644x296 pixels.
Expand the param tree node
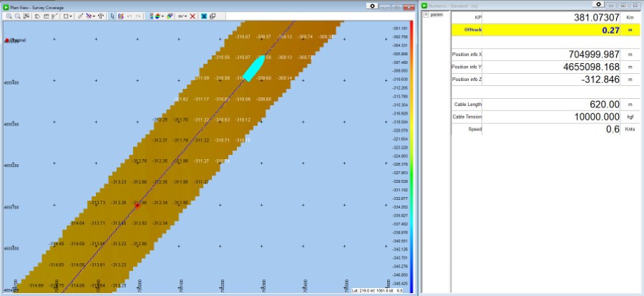pos(426,14)
